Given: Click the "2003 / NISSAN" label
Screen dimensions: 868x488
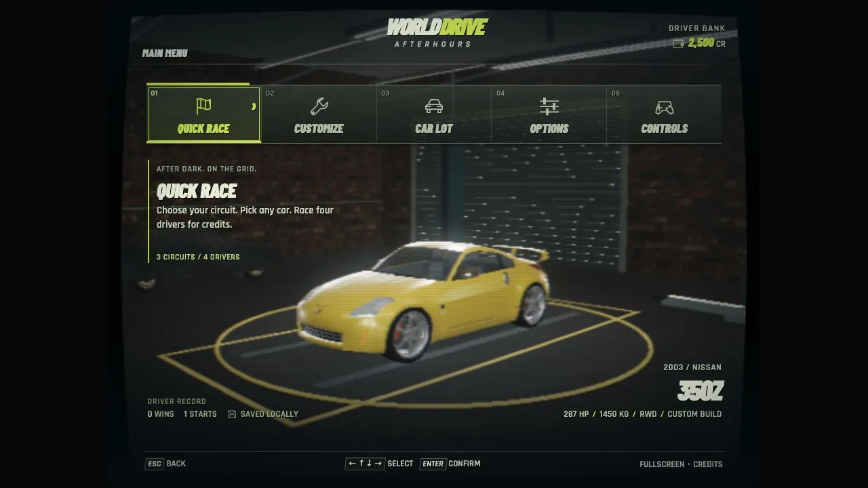Looking at the screenshot, I should click(x=692, y=367).
